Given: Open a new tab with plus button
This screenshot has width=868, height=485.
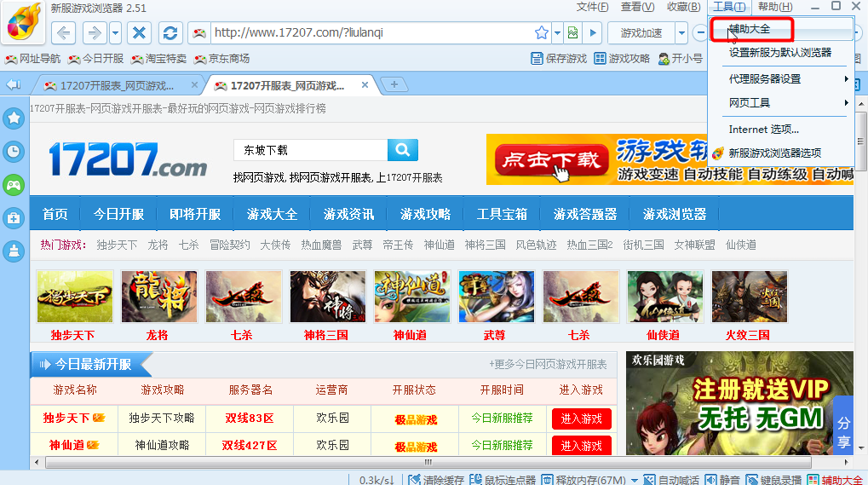Looking at the screenshot, I should point(394,84).
